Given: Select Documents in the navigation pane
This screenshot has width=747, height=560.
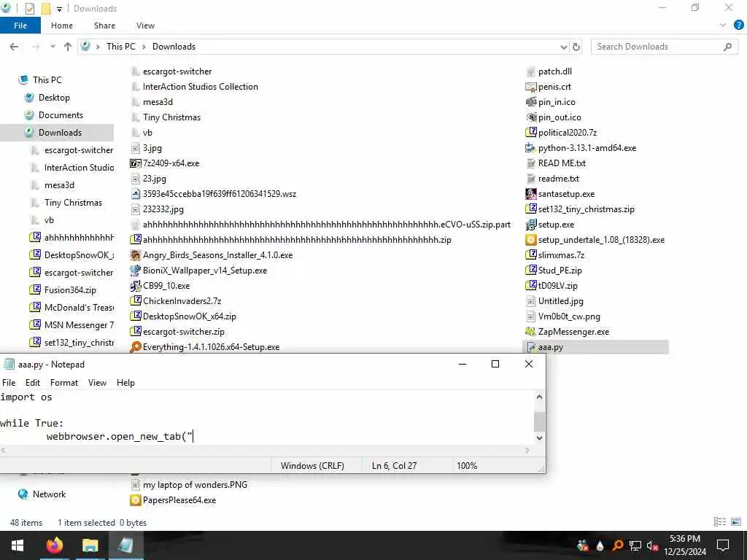Looking at the screenshot, I should (61, 115).
